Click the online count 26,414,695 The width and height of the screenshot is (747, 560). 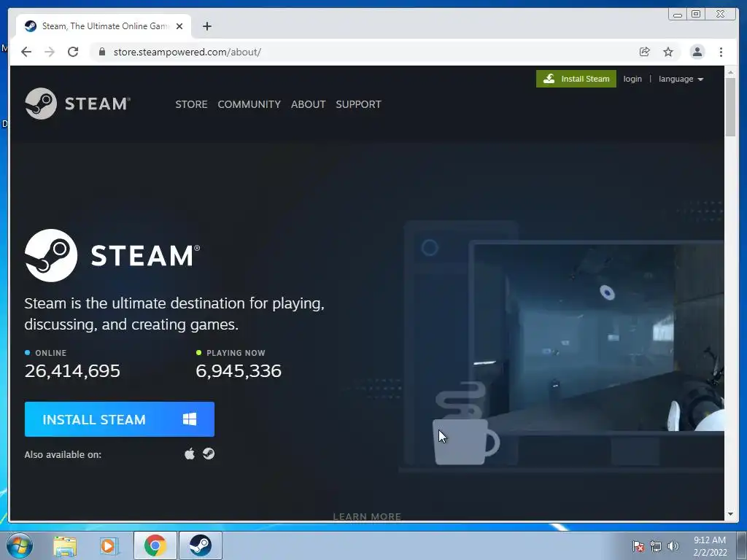tap(72, 371)
